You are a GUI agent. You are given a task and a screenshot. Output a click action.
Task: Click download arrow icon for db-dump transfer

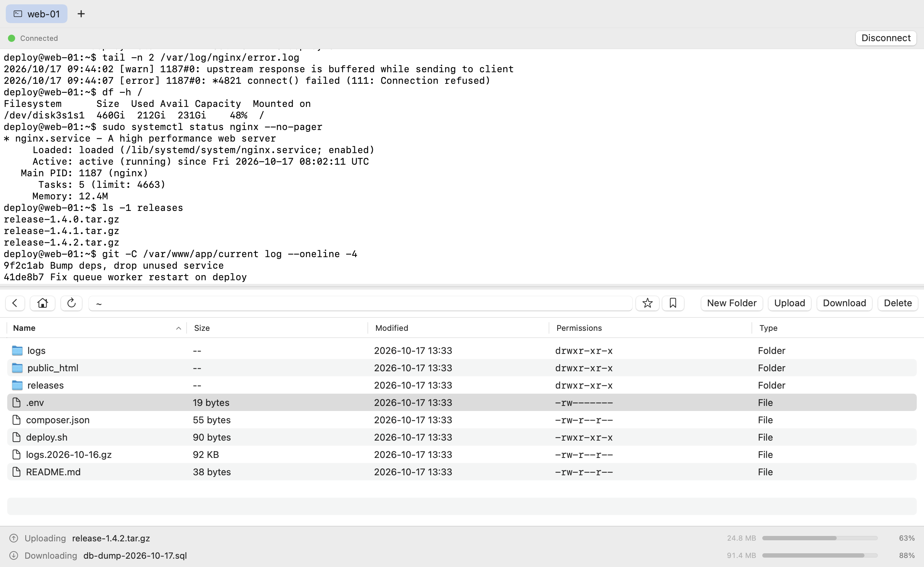pos(13,555)
